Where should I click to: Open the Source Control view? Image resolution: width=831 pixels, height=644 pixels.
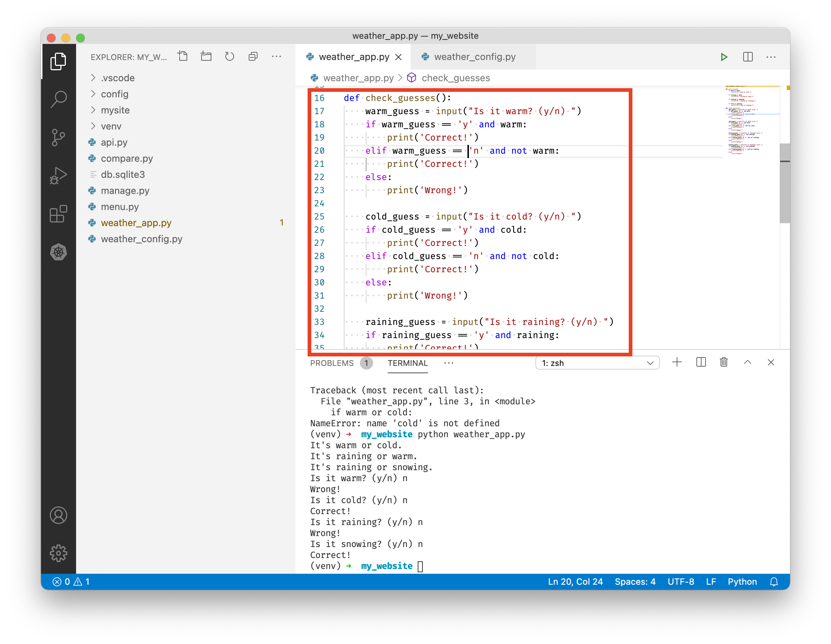[x=58, y=138]
